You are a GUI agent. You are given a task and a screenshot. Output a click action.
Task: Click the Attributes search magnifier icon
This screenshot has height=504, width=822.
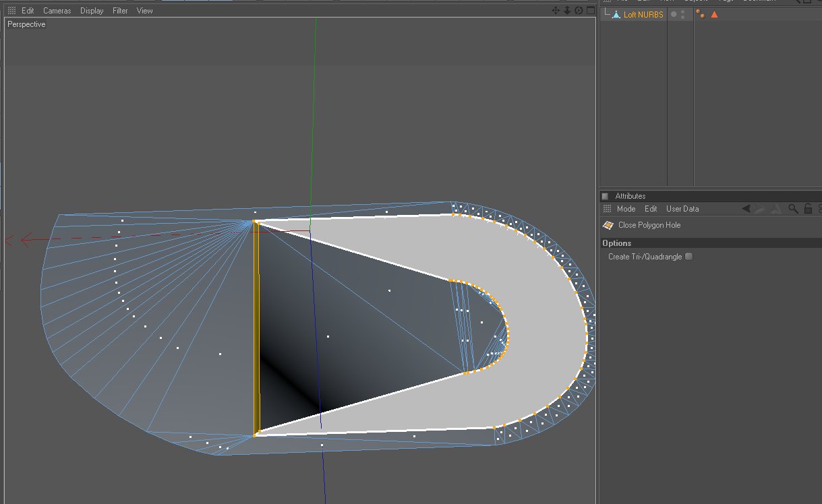pos(794,209)
